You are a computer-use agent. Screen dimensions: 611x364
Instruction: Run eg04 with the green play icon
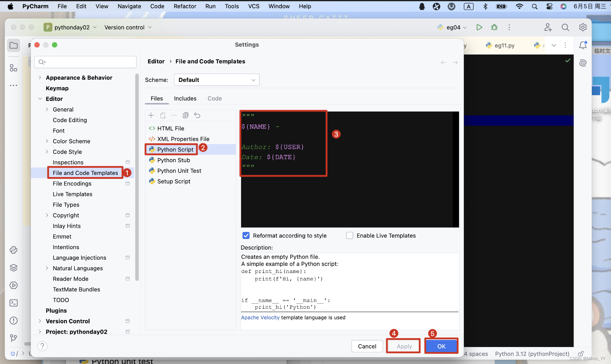pos(479,27)
